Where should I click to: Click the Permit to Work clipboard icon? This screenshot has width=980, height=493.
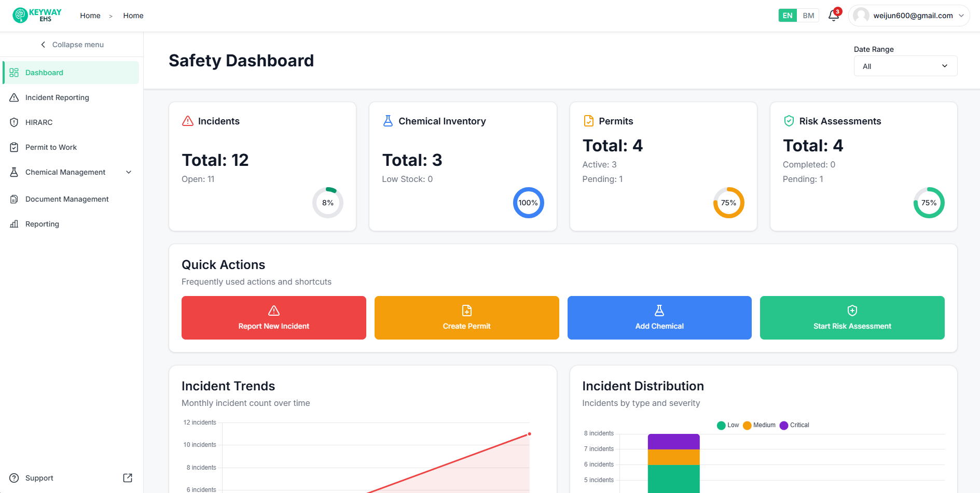pos(14,147)
